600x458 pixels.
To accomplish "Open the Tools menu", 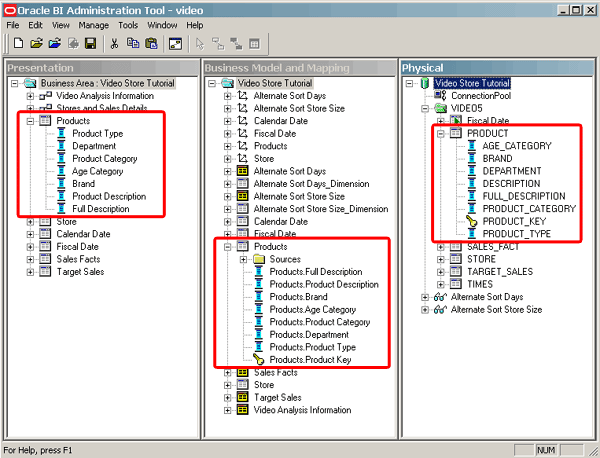I will [x=128, y=24].
